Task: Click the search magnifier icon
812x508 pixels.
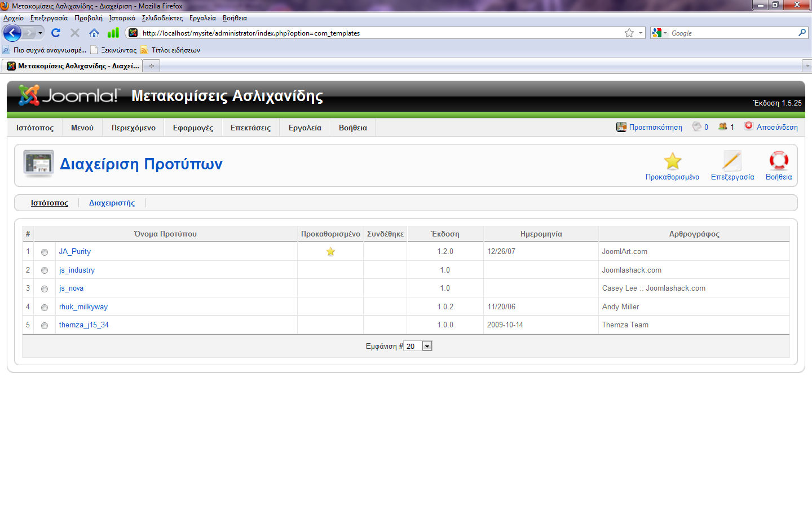Action: (802, 33)
